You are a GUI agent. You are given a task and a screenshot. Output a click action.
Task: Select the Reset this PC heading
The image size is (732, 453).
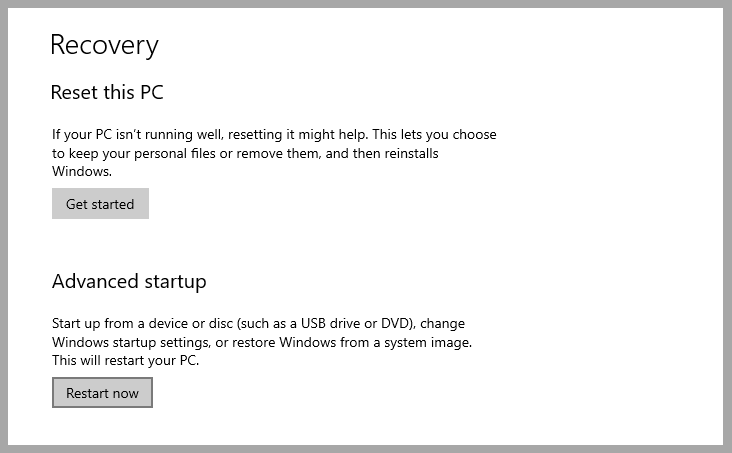click(x=107, y=93)
